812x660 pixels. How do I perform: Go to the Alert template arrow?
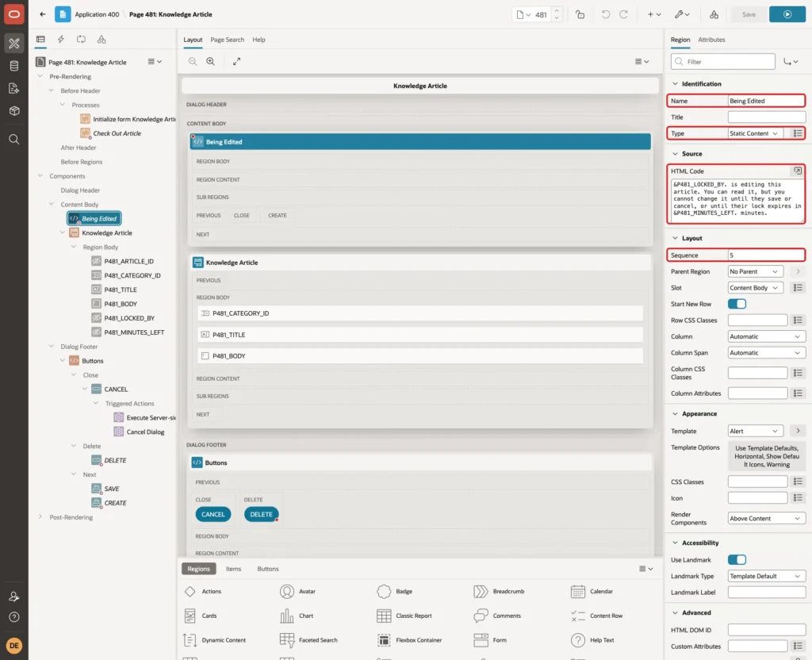(x=798, y=431)
